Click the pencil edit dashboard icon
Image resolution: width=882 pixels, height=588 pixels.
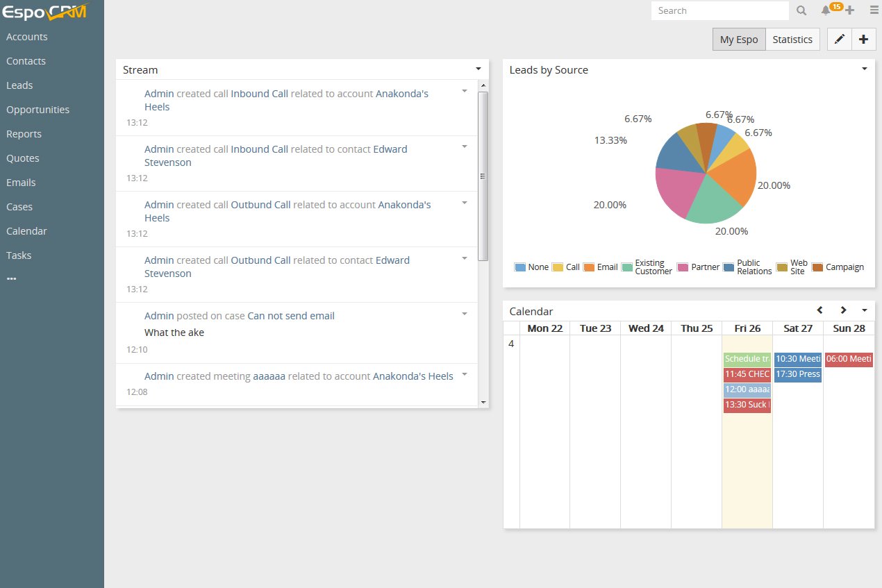coord(839,40)
